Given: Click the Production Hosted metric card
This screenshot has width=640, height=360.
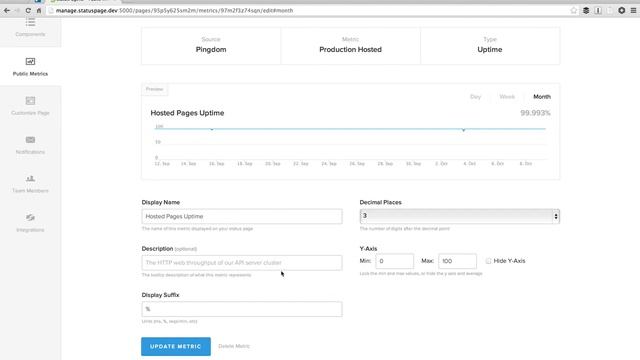Looking at the screenshot, I should click(x=350, y=46).
